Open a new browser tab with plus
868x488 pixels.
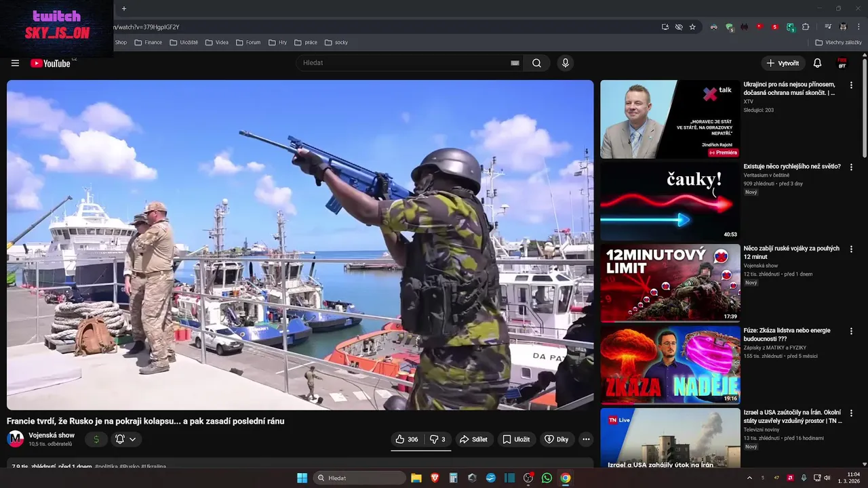pyautogui.click(x=123, y=9)
